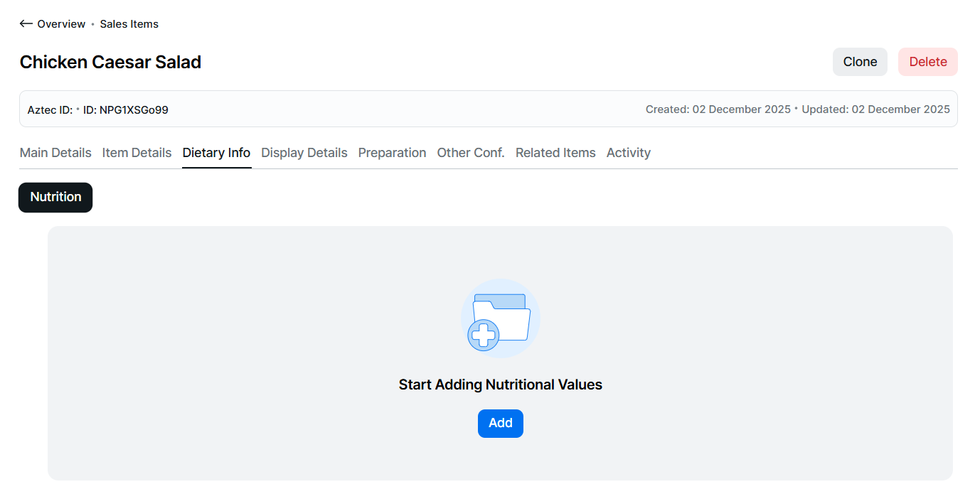980x489 pixels.
Task: Click Add to enter nutritional values
Action: pyautogui.click(x=500, y=423)
